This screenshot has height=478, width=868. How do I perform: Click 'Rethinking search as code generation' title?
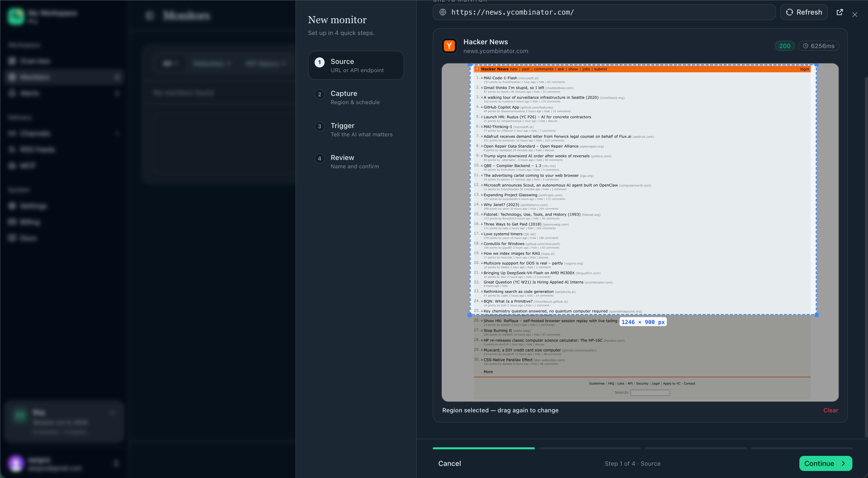tap(518, 292)
